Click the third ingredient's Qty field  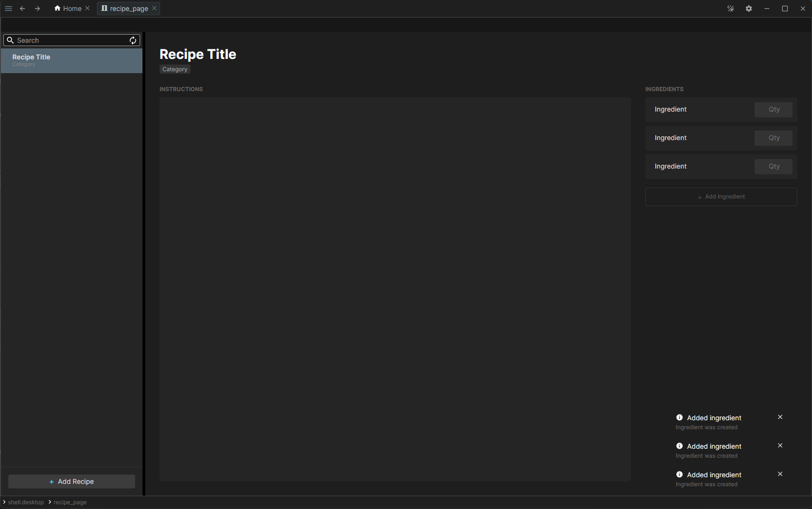774,167
